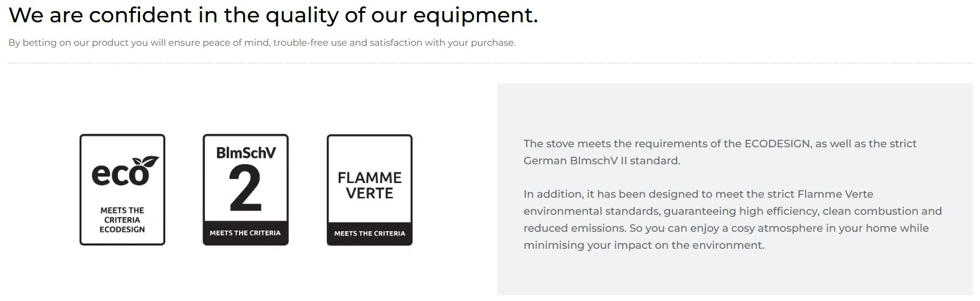Click black "MEETS THE CRITERIA" bar under Flamme Verte

pyautogui.click(x=370, y=234)
